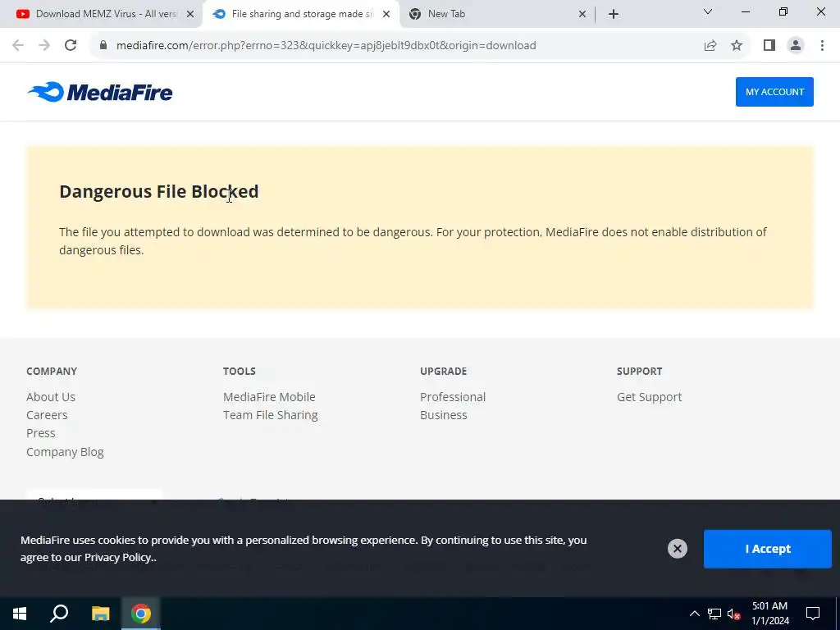
Task: Click the SUPPORT footer heading
Action: [x=639, y=372]
